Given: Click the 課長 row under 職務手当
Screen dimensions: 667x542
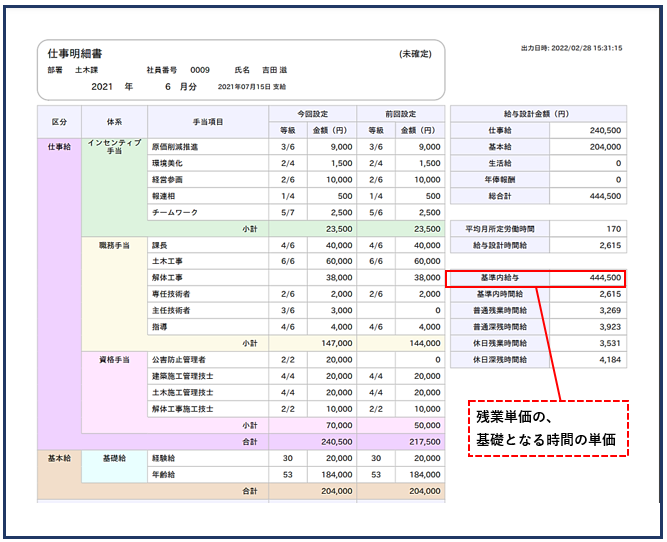Looking at the screenshot, I should pos(160,244).
